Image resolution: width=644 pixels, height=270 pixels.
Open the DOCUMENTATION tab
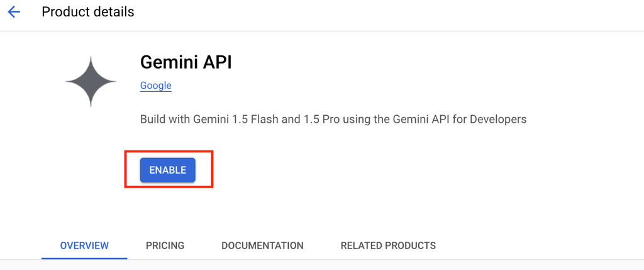[262, 245]
